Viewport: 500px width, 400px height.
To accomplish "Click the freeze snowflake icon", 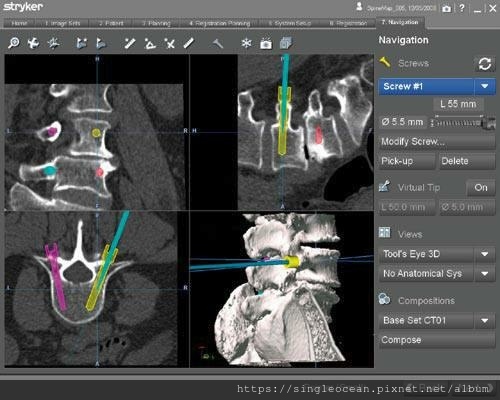I will point(246,43).
